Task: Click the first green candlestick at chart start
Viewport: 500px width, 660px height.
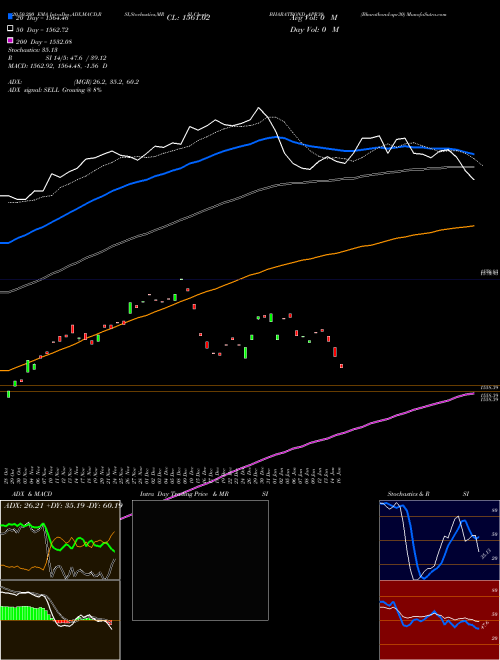Action: (x=8, y=394)
